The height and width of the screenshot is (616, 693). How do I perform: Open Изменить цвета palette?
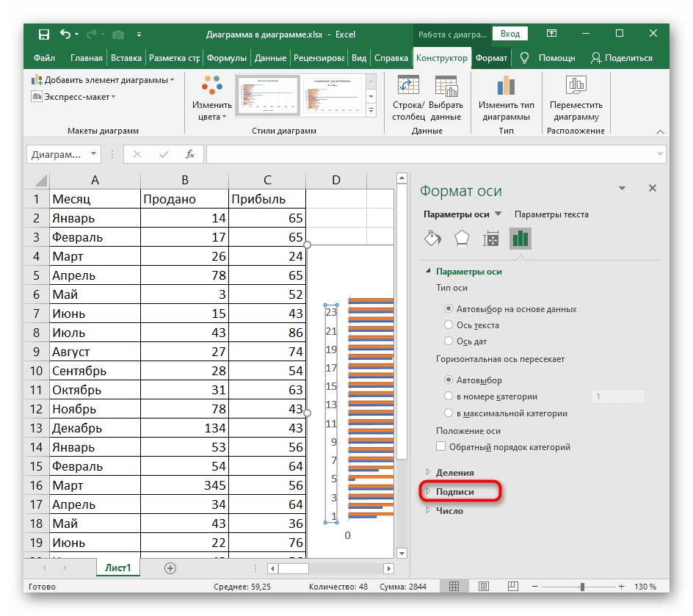point(211,98)
